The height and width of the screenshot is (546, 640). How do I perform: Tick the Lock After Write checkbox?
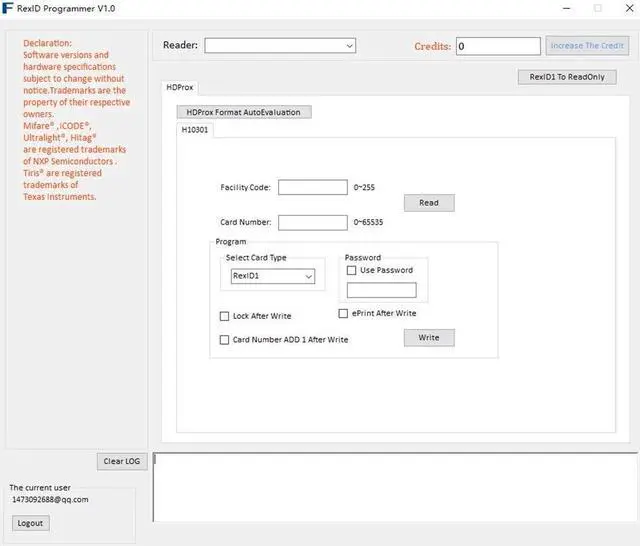(x=224, y=316)
